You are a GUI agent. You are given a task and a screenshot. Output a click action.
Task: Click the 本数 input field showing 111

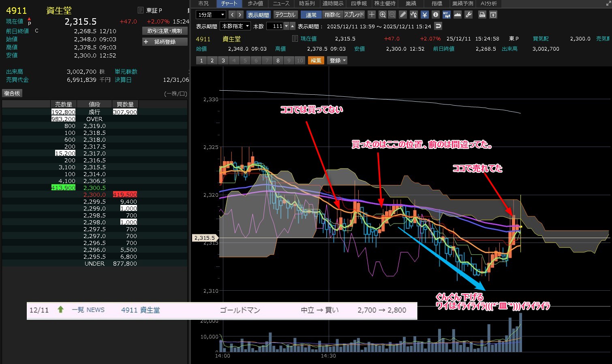point(275,26)
